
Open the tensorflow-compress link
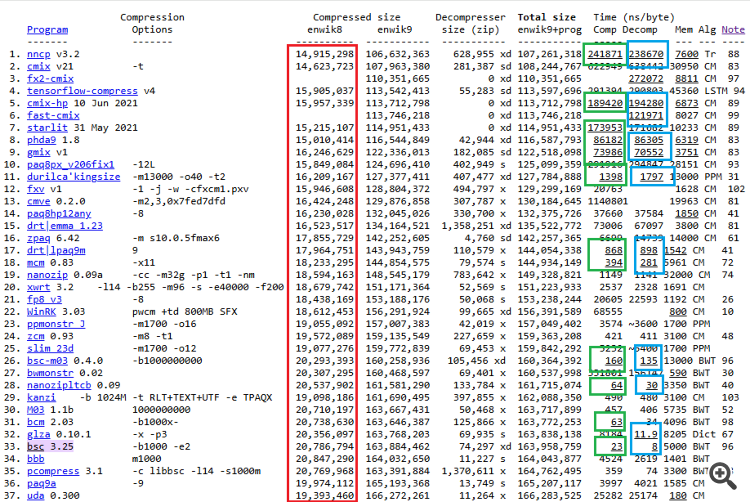coord(82,91)
